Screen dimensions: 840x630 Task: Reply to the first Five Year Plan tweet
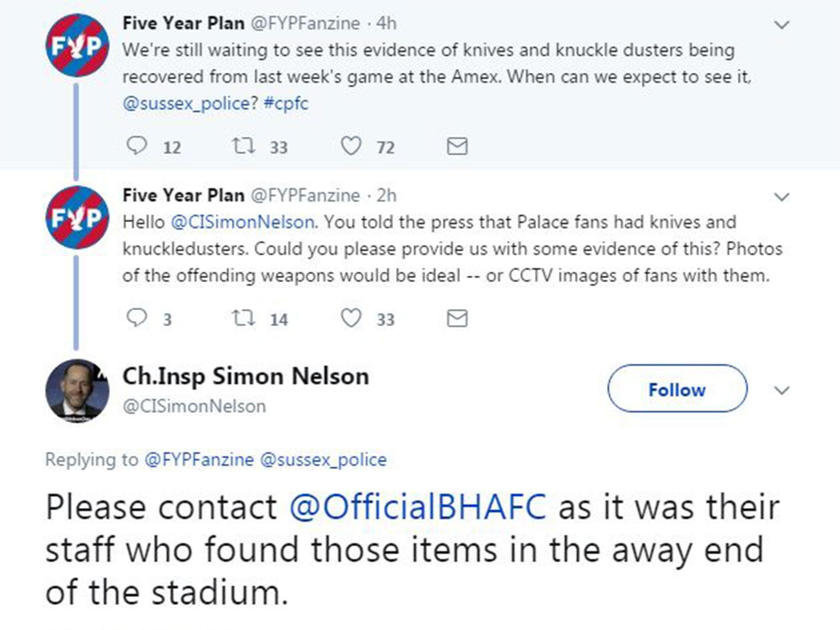(137, 146)
